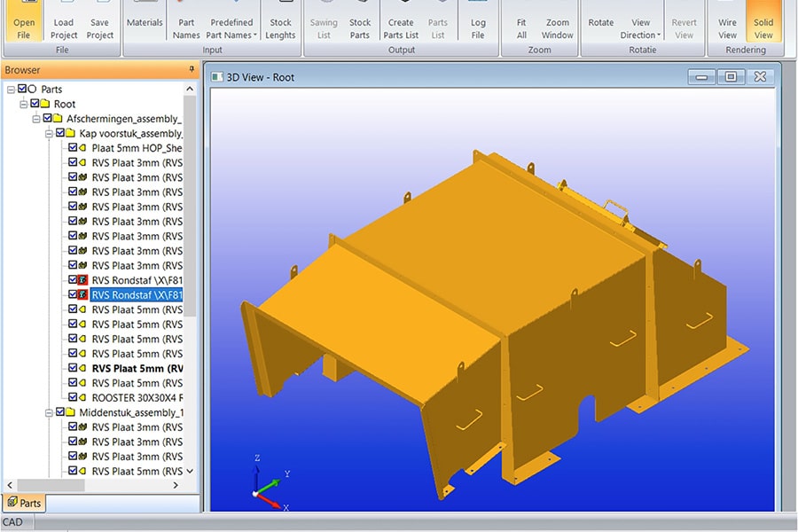The width and height of the screenshot is (798, 532).
Task: Click the Browser tree scroll-down arrow
Action: (x=190, y=471)
